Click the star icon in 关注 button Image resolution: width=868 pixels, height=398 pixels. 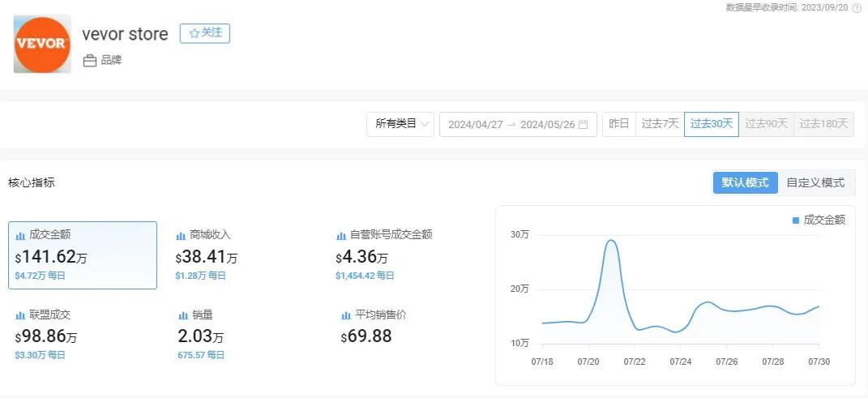194,33
